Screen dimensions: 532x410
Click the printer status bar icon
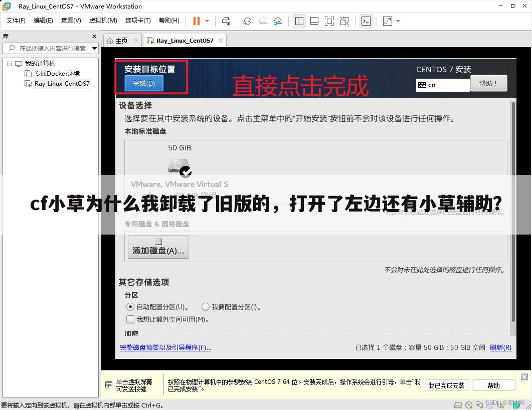[x=490, y=405]
